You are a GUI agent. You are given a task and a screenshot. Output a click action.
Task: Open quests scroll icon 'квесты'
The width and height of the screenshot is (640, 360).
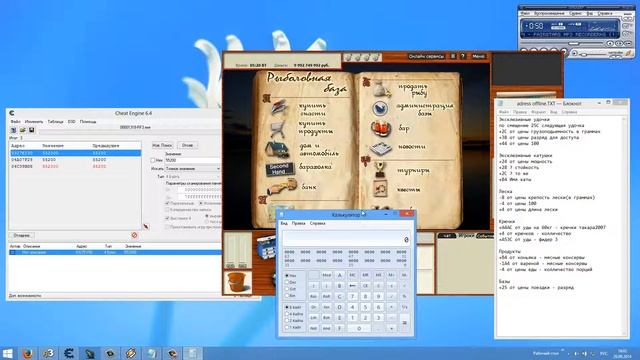coord(380,189)
